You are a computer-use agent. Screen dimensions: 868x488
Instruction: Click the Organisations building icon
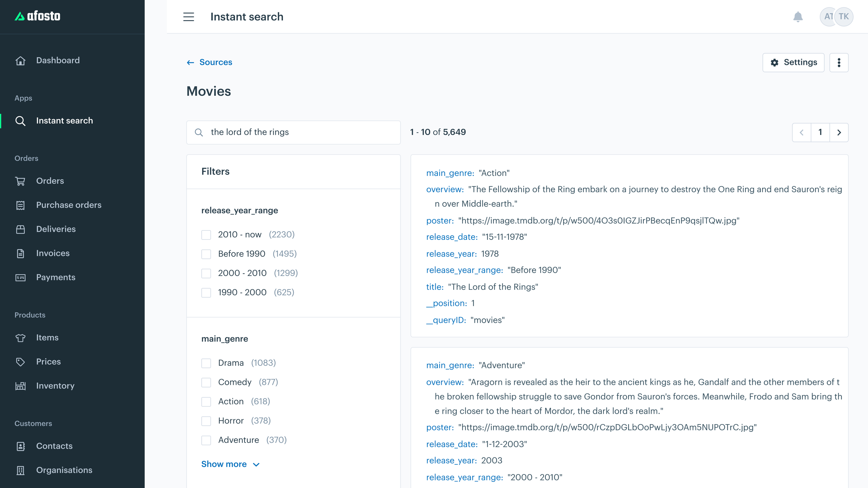20,470
